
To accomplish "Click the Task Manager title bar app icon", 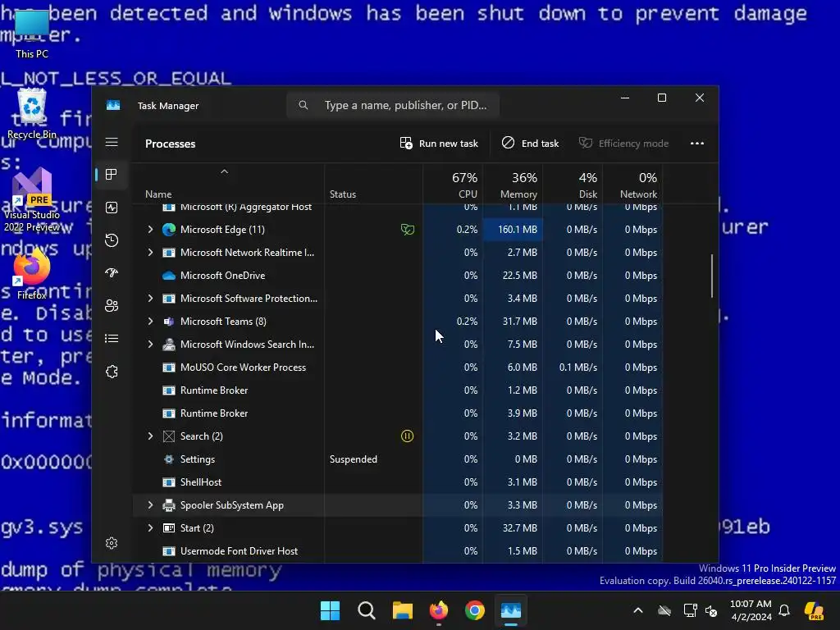I will tap(113, 105).
